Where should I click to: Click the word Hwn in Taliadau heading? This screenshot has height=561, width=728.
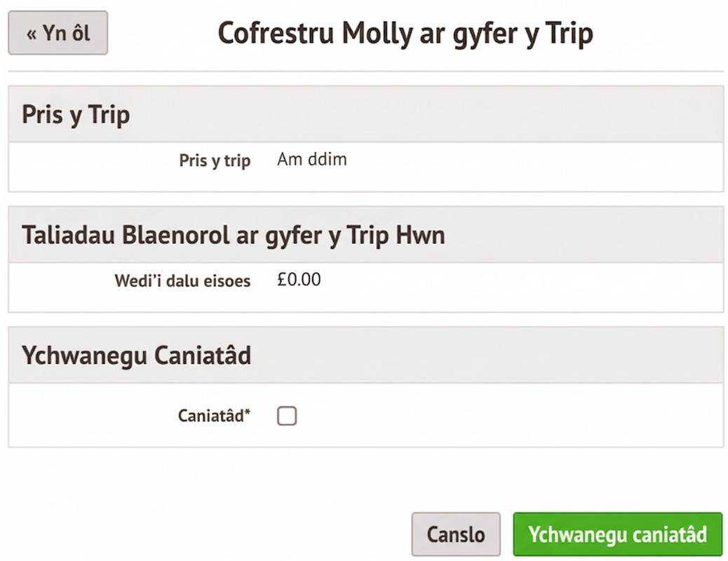420,235
